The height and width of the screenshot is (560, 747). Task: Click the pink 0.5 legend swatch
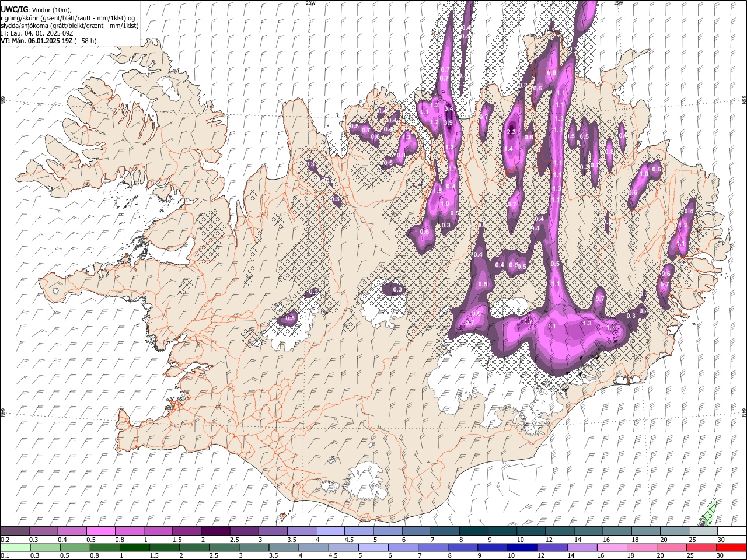[x=100, y=531]
